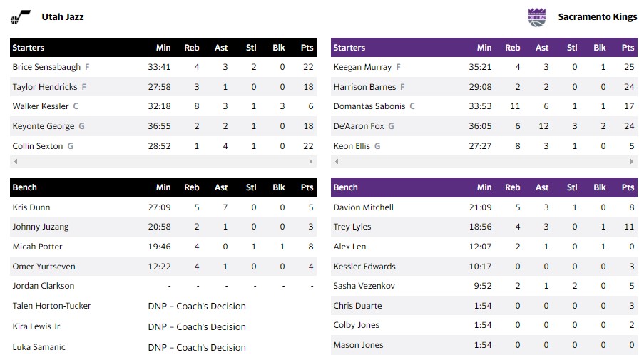This screenshot has width=644, height=355.
Task: Click the Reb column header in Kings starters
Action: (513, 48)
